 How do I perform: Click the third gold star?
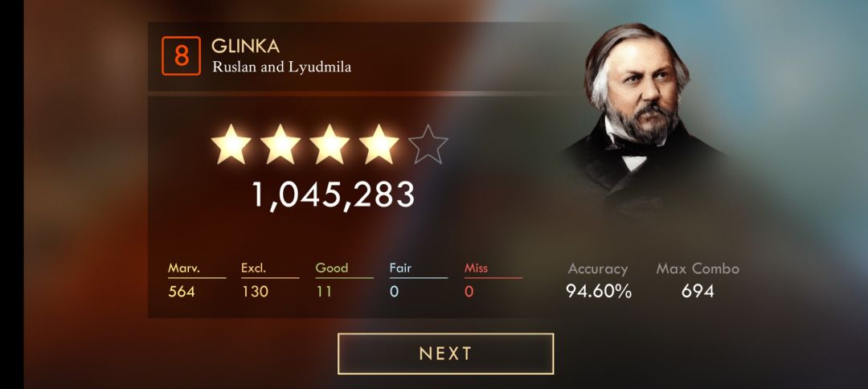coord(330,145)
